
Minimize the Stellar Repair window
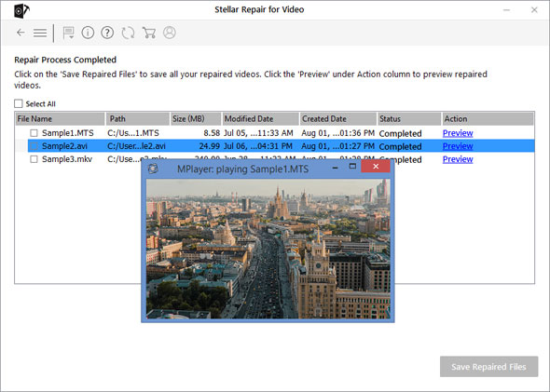point(506,10)
